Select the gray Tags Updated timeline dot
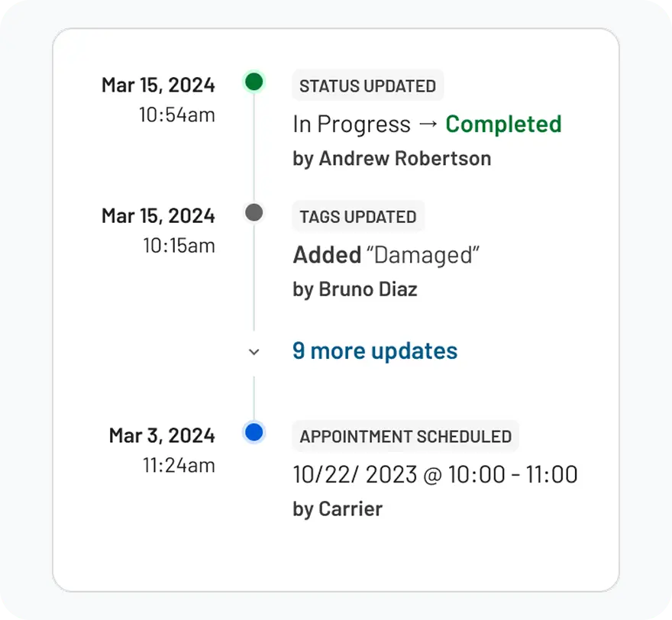 point(254,212)
